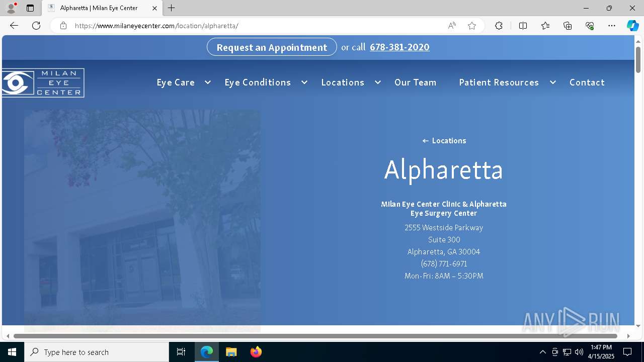Open Task View from the taskbar
The height and width of the screenshot is (362, 644).
[181, 352]
